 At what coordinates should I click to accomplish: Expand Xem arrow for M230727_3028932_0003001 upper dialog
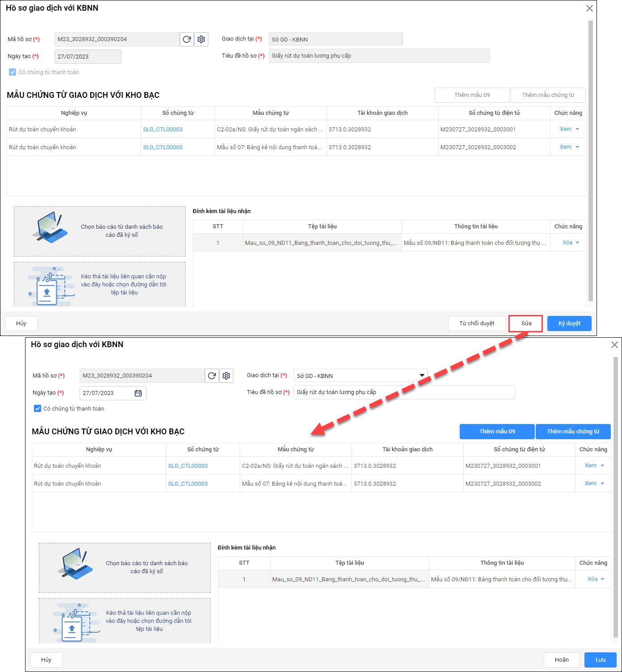tap(577, 129)
